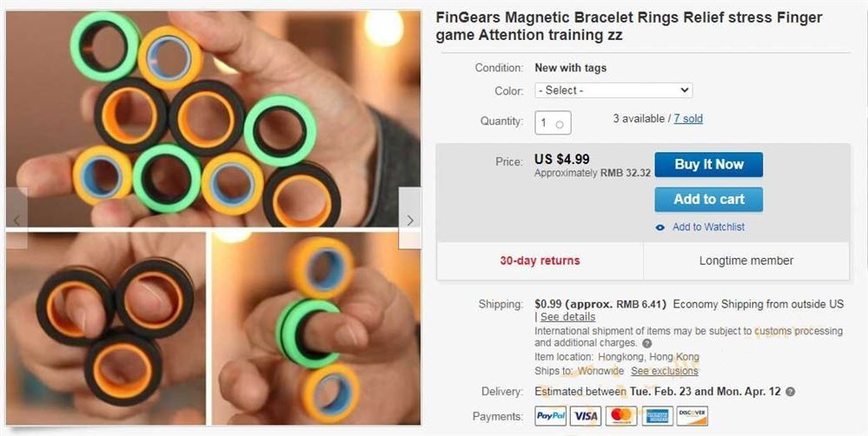Click the Mastercard payment icon

tap(621, 415)
